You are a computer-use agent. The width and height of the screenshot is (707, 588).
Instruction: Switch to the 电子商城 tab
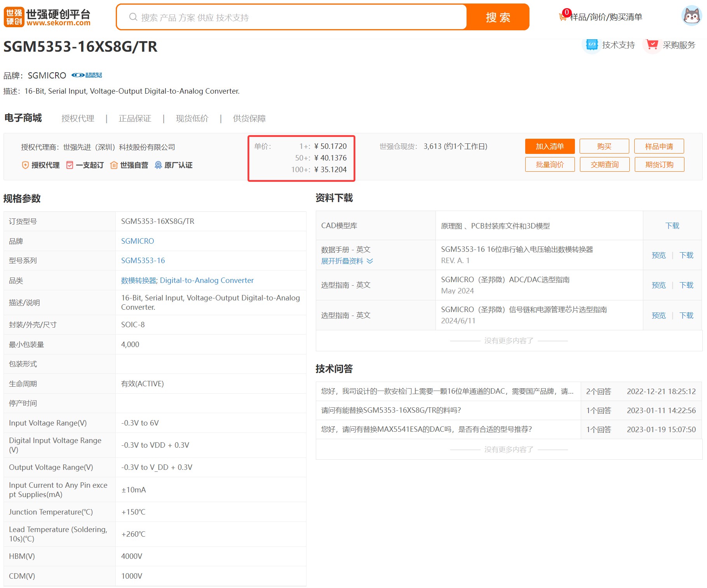23,118
